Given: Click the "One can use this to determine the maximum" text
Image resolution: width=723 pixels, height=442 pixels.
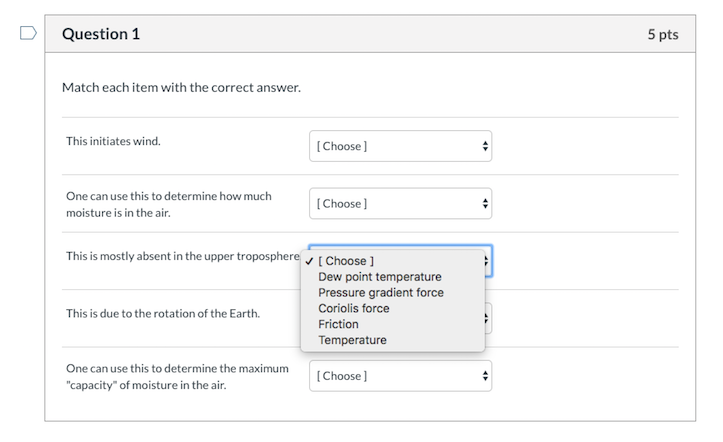Looking at the screenshot, I should (177, 369).
